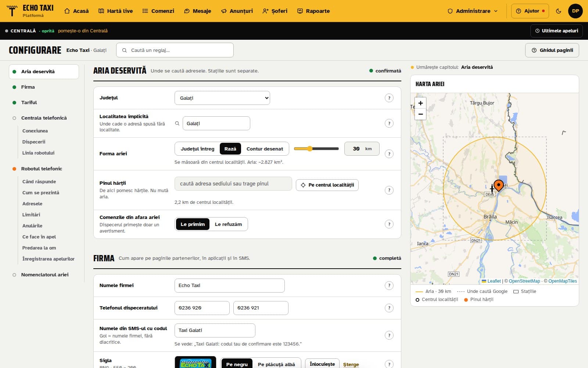The image size is (588, 368).
Task: Click search icon beside Localitatea field
Action: [177, 123]
